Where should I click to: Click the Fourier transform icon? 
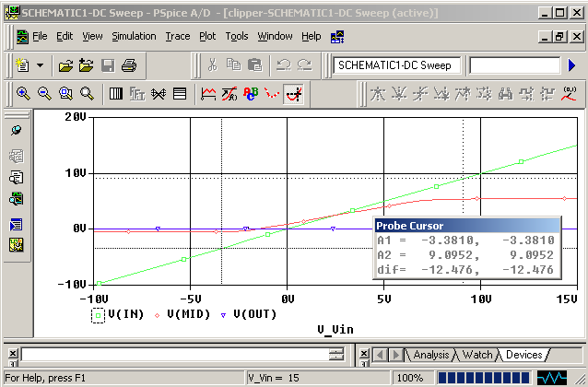137,93
